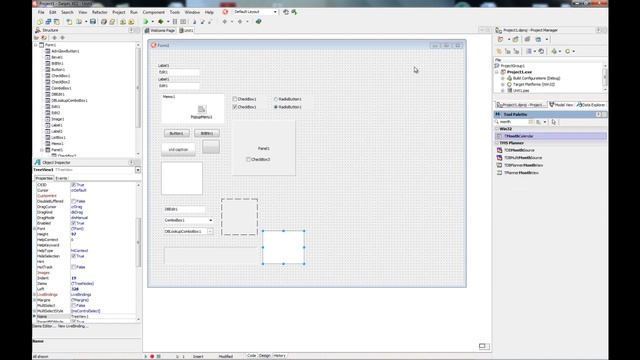Viewport: 640px width, 360px height.
Task: Open Object Inspector component selector dropdown
Action: click(x=138, y=169)
